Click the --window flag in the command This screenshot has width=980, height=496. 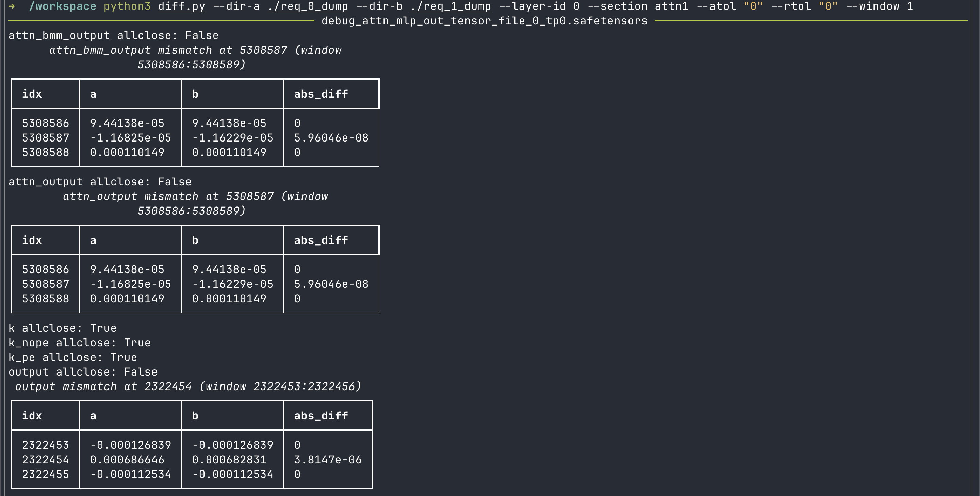(873, 6)
